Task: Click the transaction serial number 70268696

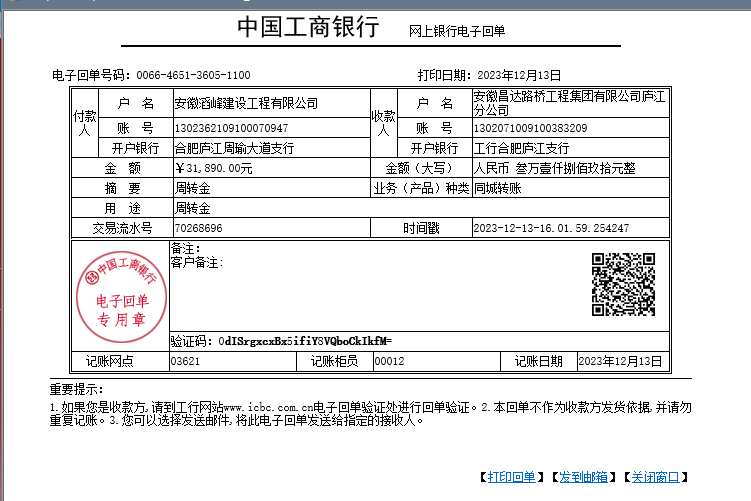Action: coord(199,228)
